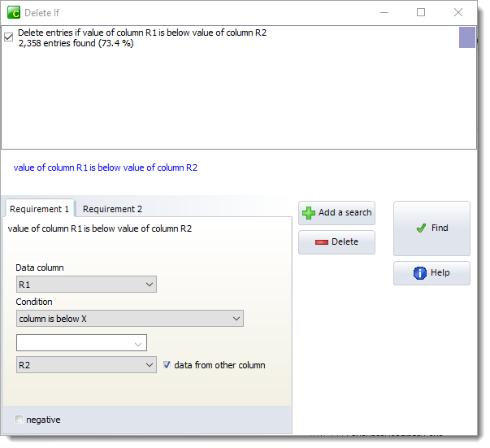Close the Delete If window
490x448 pixels.
click(x=458, y=12)
